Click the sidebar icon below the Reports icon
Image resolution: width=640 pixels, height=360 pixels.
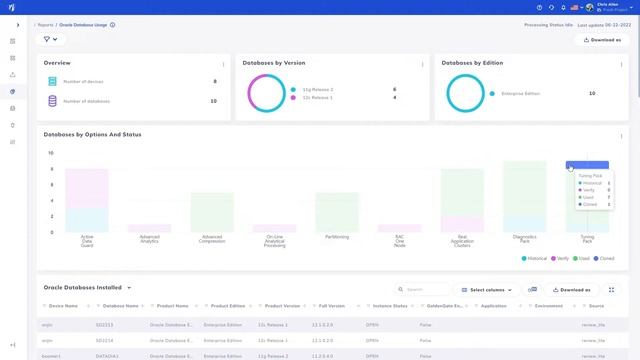click(13, 108)
